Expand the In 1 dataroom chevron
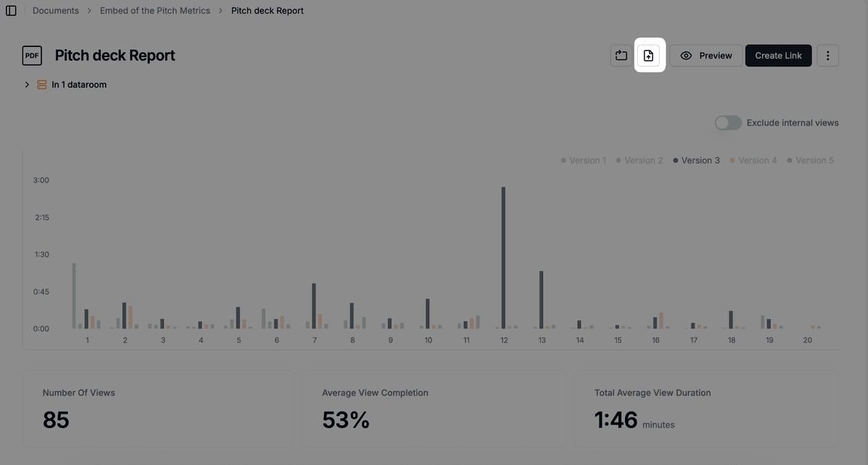868x465 pixels. pos(27,85)
